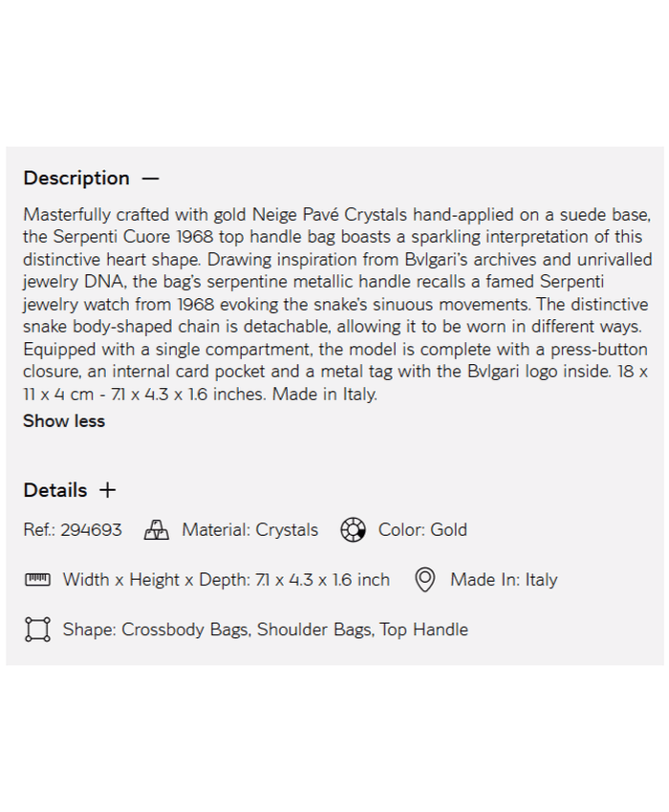Click the Width x Height x Depth text
This screenshot has width=669, height=812.
pyautogui.click(x=227, y=580)
